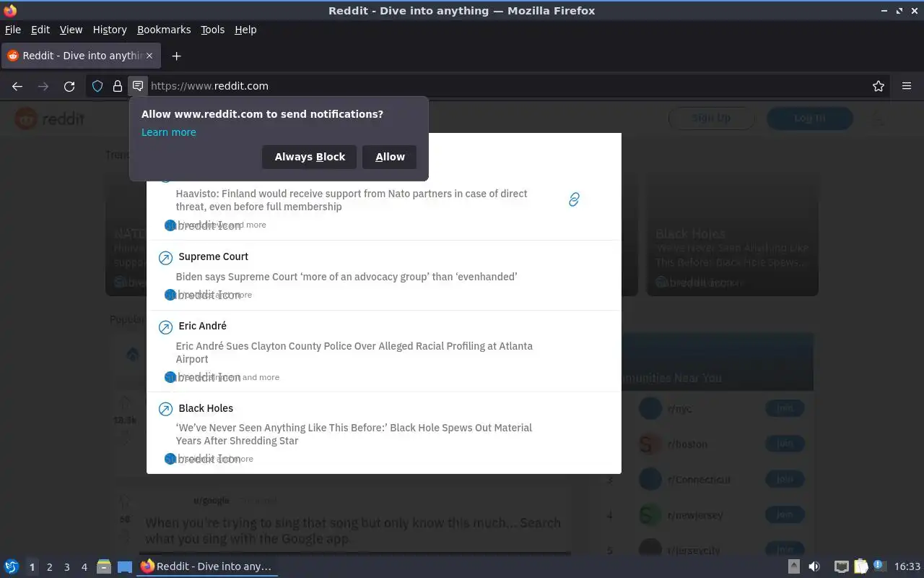Open the File menu
The image size is (924, 578).
[x=13, y=30]
